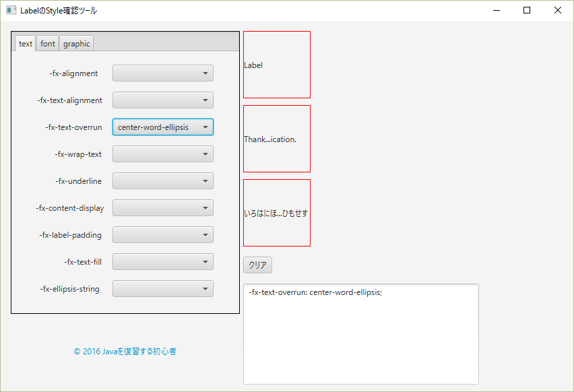574x392 pixels.
Task: Switch to the font tab
Action: pyautogui.click(x=47, y=42)
